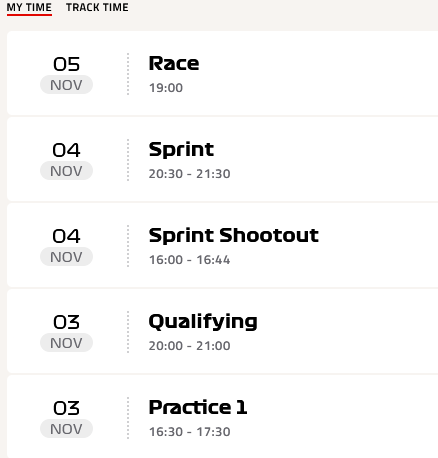
Task: Switch to the TRACK TIME tab
Action: [x=97, y=7]
